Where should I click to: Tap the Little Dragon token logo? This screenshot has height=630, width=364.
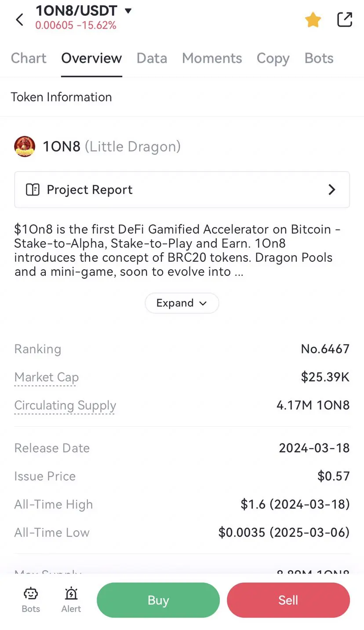tap(25, 147)
